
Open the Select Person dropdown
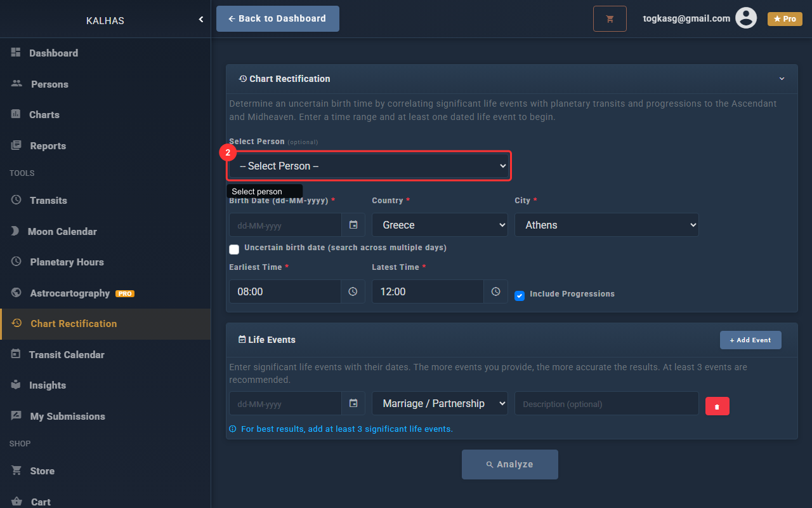(x=369, y=166)
